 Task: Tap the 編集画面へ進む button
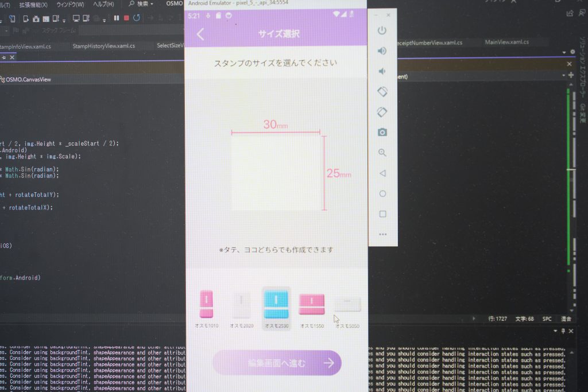(277, 363)
